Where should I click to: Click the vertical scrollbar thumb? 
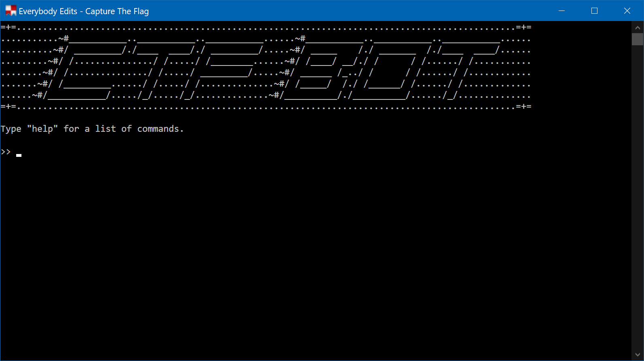click(638, 39)
